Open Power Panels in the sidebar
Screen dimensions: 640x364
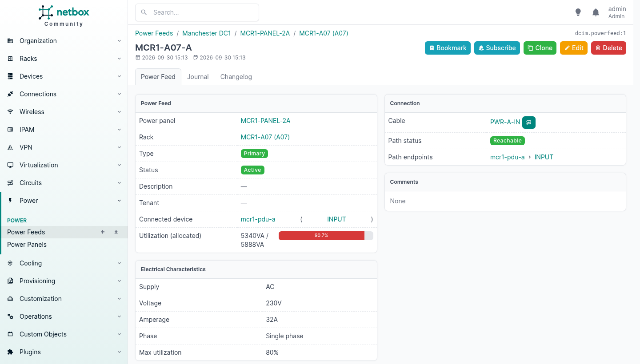(27, 245)
